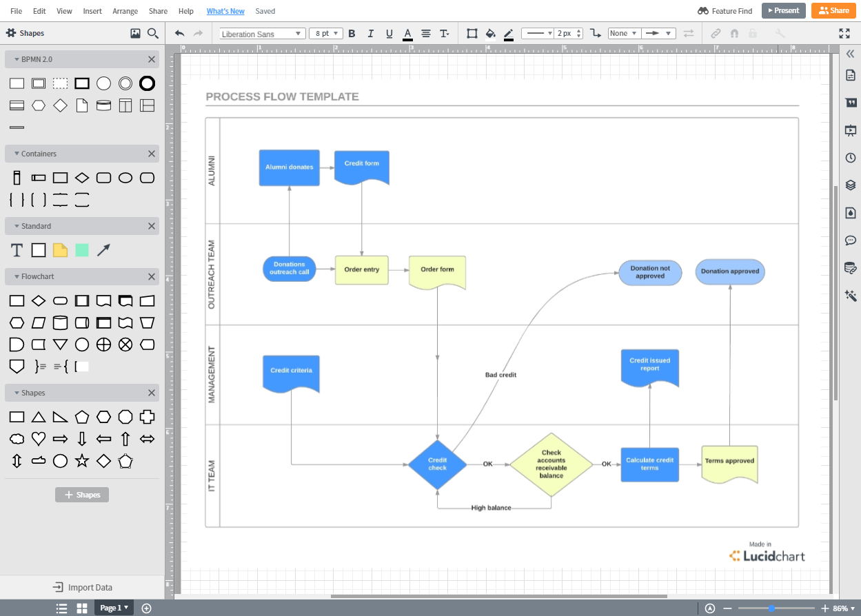Click the Present button
The image size is (861, 616).
(784, 10)
